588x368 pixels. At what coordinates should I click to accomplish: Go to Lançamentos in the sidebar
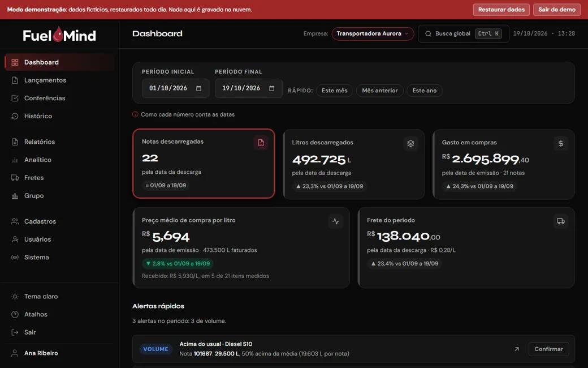coord(59,80)
